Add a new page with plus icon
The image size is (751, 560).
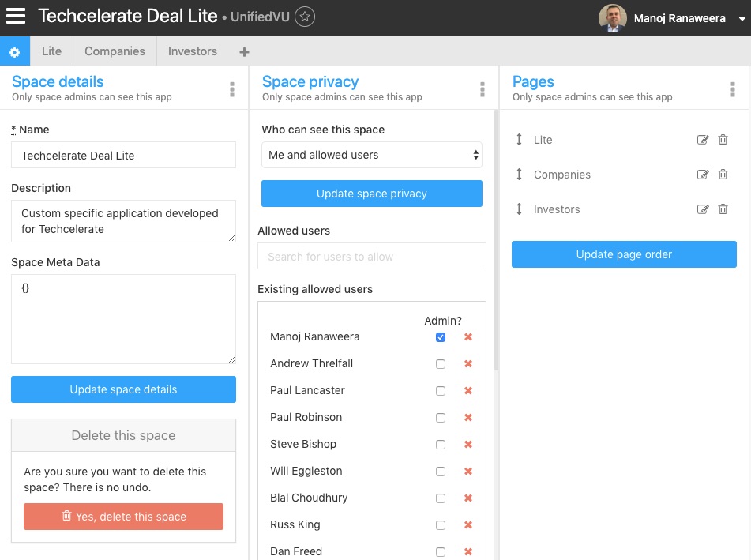pos(244,52)
